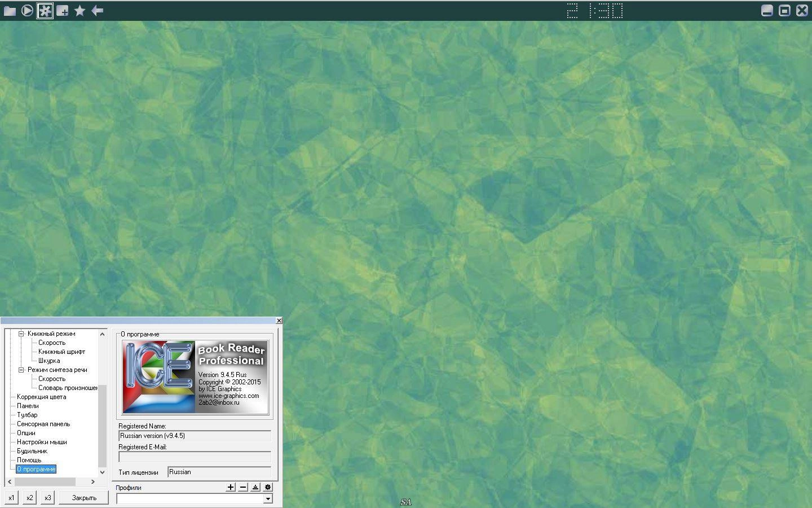The height and width of the screenshot is (508, 812).
Task: Select Панели in settings tree
Action: click(28, 406)
